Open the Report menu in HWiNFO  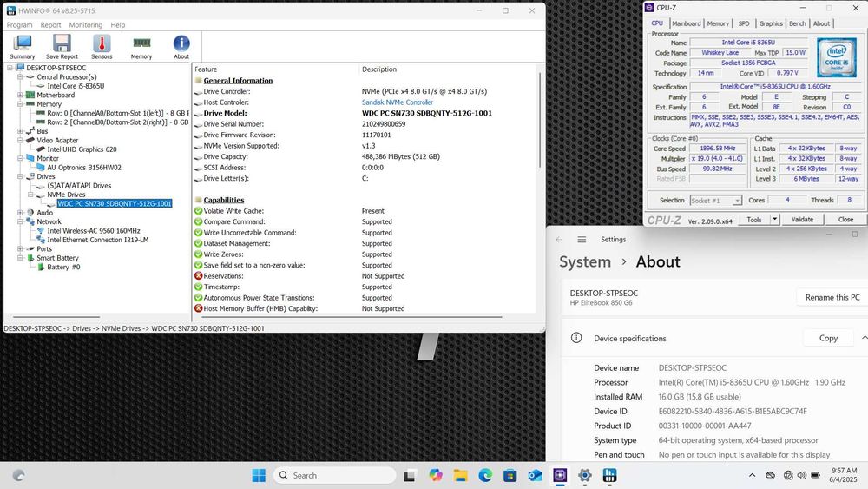click(x=50, y=25)
